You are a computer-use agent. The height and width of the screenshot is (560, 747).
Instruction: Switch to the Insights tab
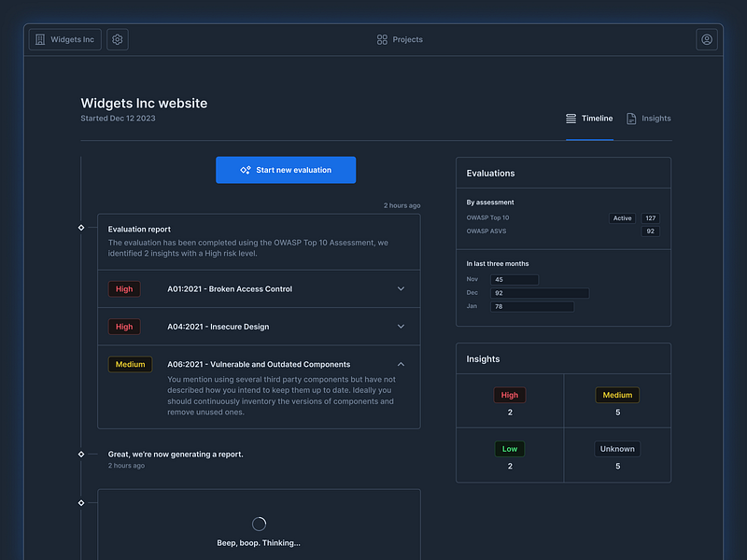pyautogui.click(x=648, y=119)
